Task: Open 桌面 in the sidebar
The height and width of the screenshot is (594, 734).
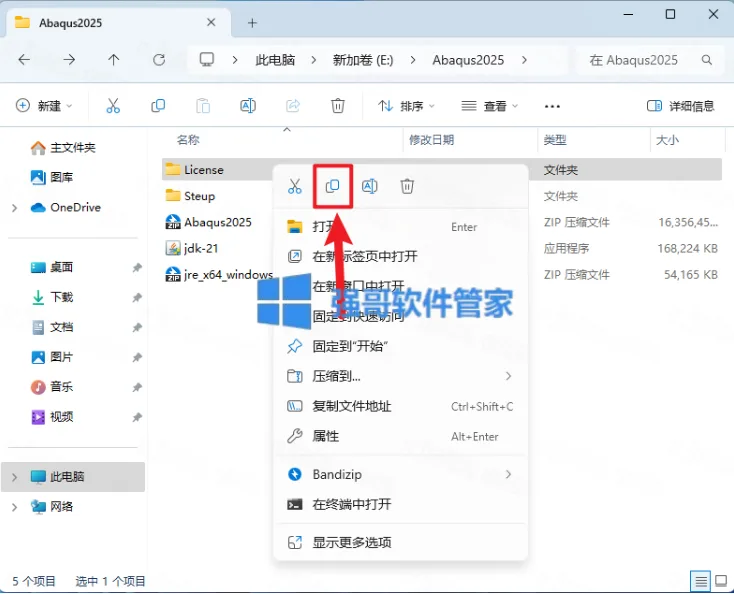Action: click(52, 267)
